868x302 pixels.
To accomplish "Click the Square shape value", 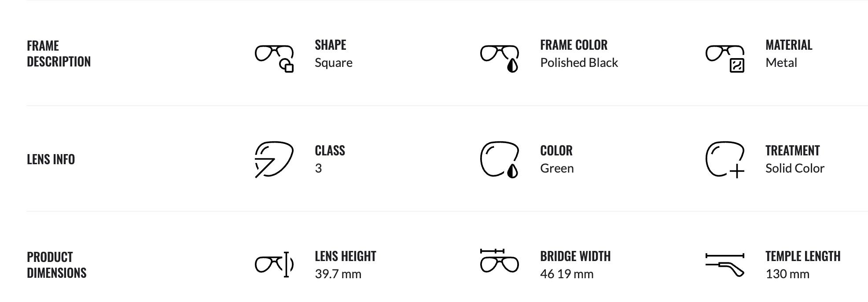I will pos(333,63).
